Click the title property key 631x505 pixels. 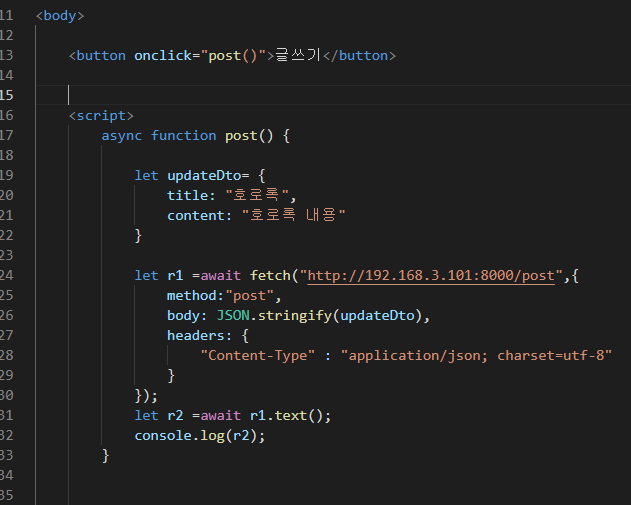188,196
